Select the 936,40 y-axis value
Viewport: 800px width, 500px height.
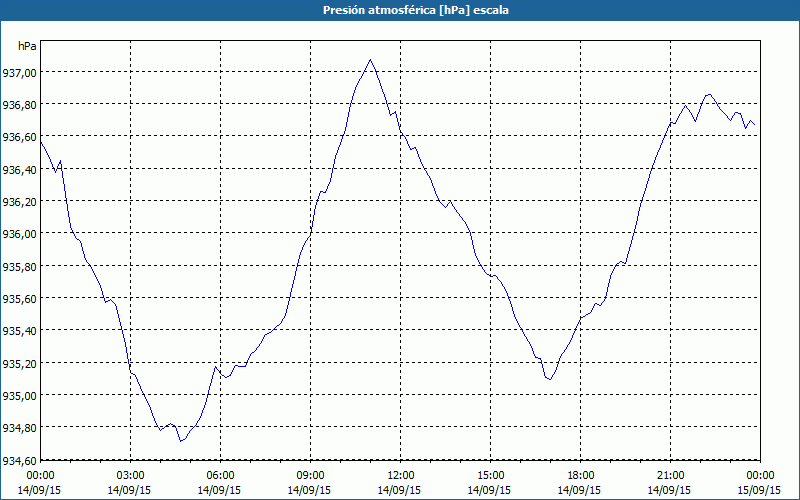(x=19, y=169)
